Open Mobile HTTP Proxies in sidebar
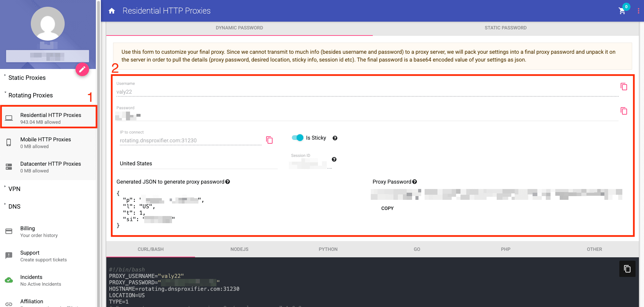This screenshot has height=307, width=644. [48, 142]
